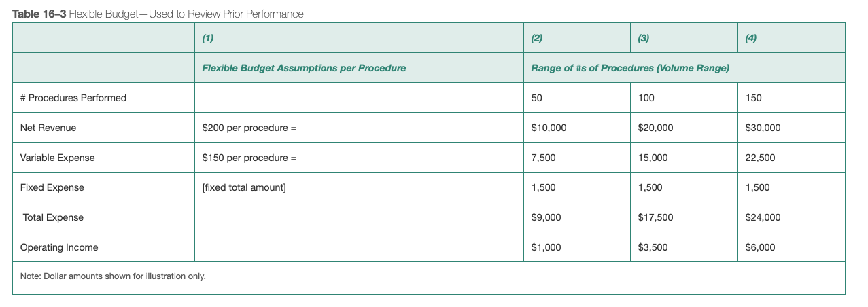The width and height of the screenshot is (868, 307).
Task: Select the column (2) header cell
Action: coord(578,38)
